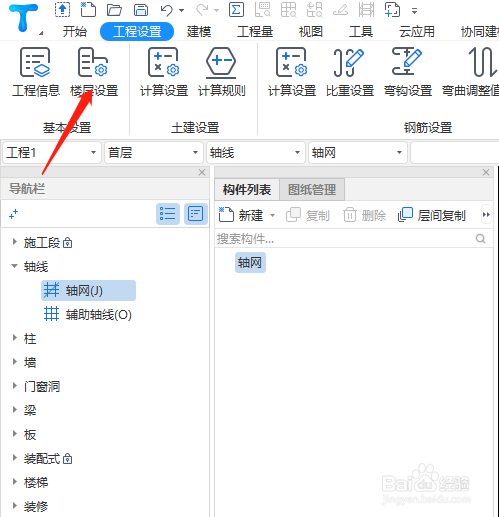Open the 工具 ribbon tab

(x=361, y=32)
